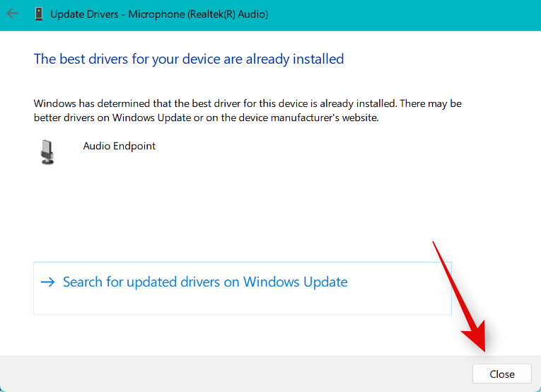Click the "best drivers already installed" heading

tap(189, 59)
